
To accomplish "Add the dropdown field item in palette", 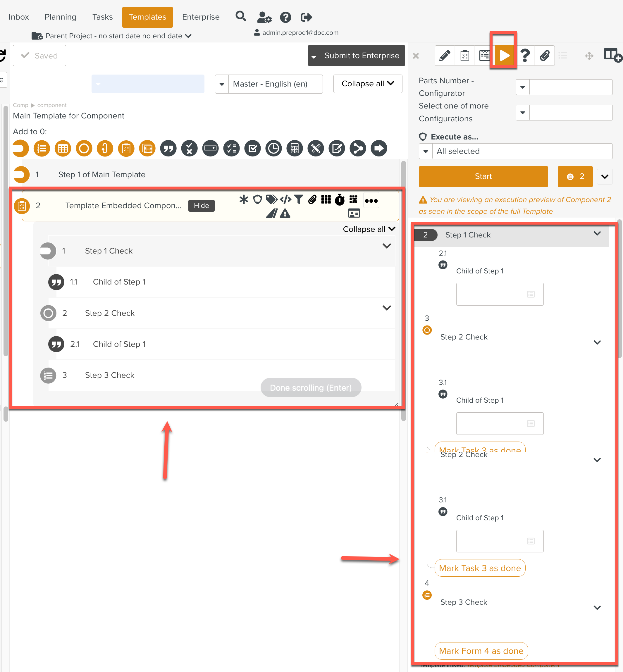I will 210,148.
